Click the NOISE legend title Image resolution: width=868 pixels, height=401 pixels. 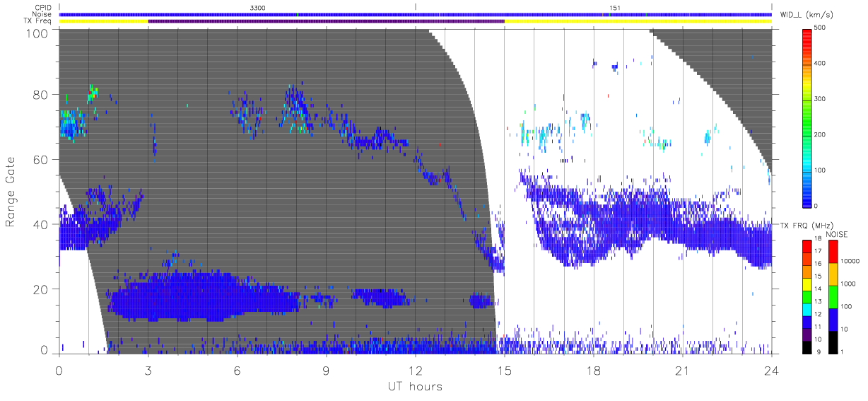click(837, 233)
